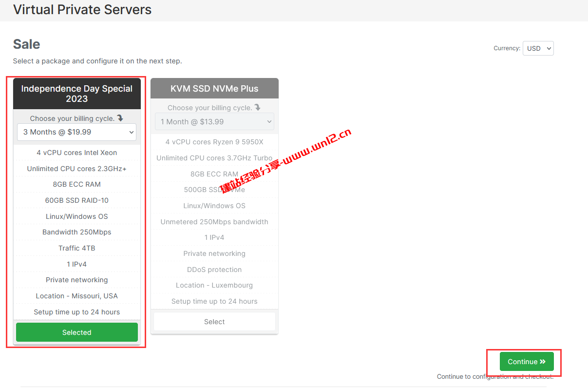
Task: Click the Unmetered 250Mbps bandwidth row
Action: (x=214, y=222)
